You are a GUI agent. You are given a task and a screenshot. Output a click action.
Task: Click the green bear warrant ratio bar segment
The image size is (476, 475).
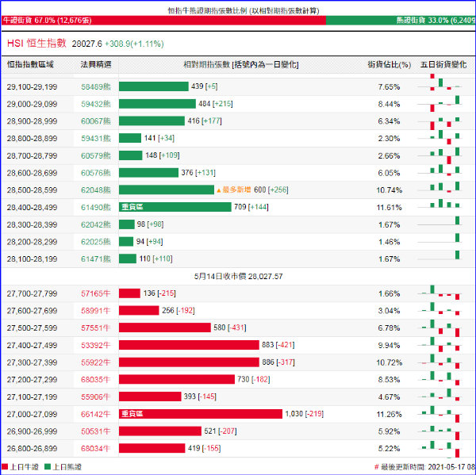coord(401,21)
